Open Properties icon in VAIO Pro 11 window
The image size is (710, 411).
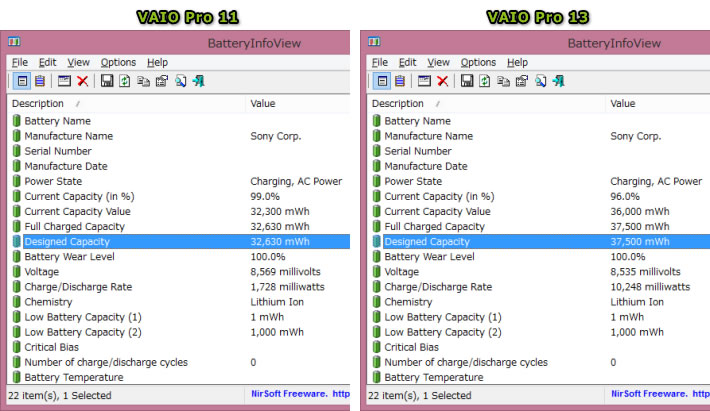[162, 81]
